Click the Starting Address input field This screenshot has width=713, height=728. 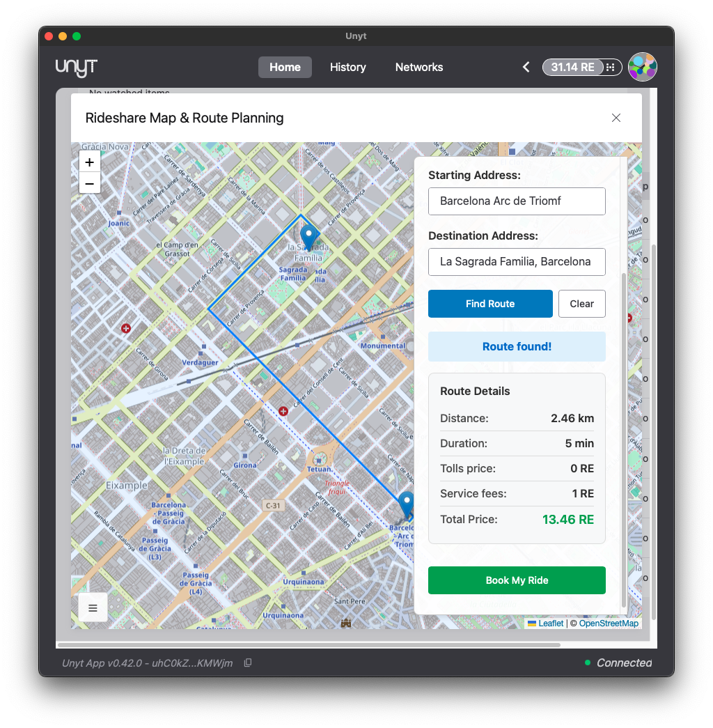(x=517, y=201)
